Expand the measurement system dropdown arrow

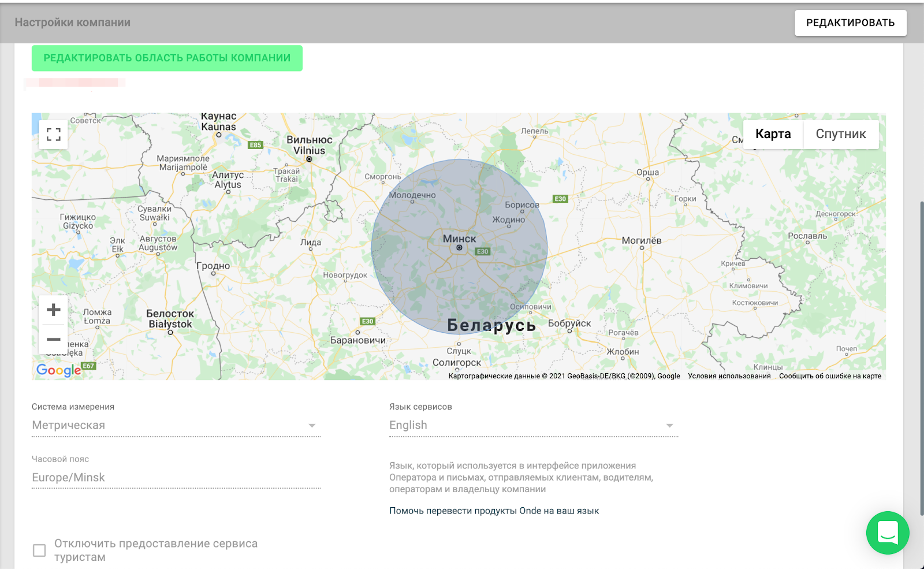[312, 426]
